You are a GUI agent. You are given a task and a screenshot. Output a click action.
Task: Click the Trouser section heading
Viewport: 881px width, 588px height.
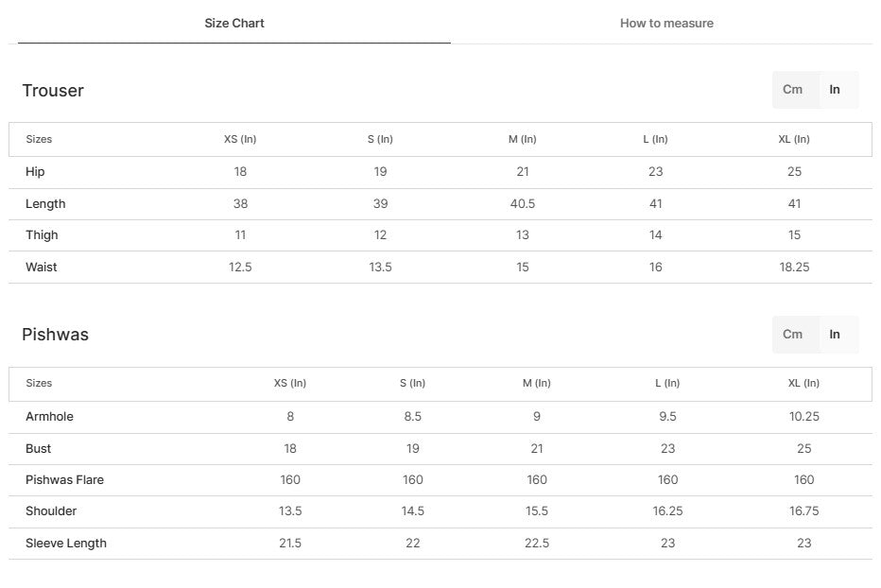(53, 91)
